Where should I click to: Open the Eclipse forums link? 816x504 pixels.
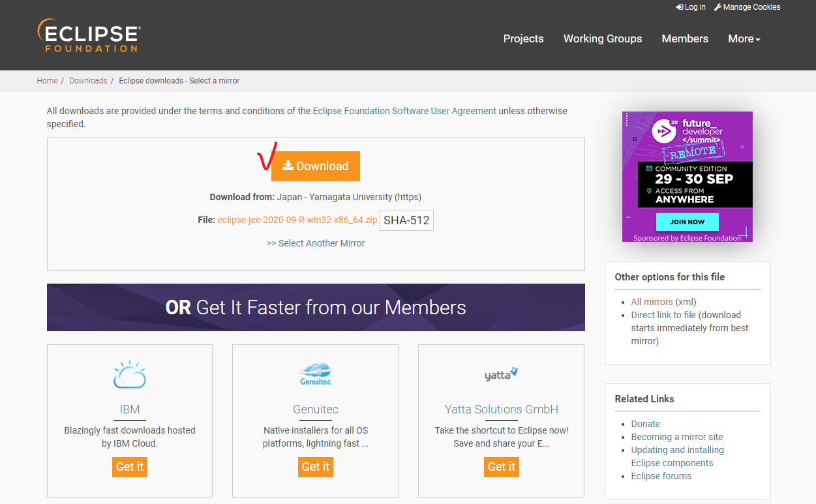tap(661, 476)
